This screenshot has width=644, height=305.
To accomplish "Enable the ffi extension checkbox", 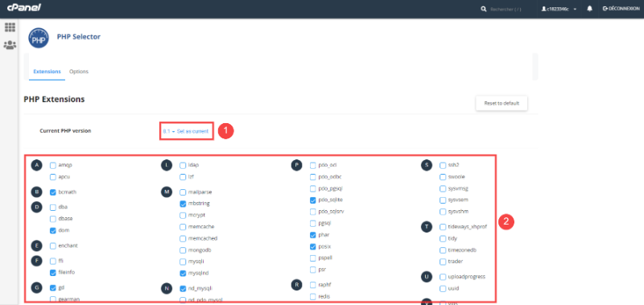I will 53,261.
